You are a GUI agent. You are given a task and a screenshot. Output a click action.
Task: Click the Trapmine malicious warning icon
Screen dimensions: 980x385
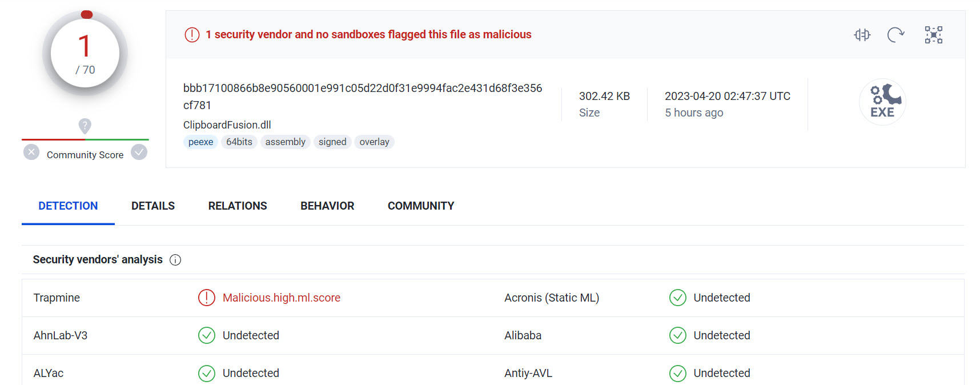pos(206,298)
